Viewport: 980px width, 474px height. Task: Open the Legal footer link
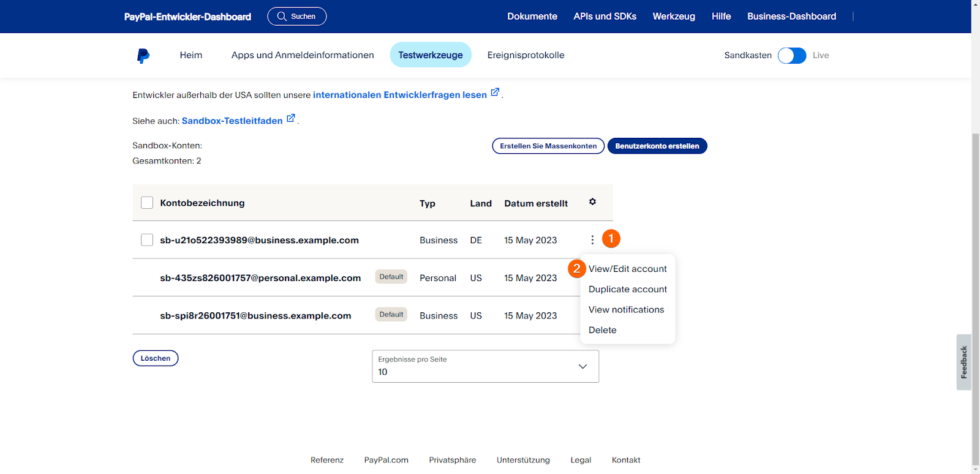581,460
